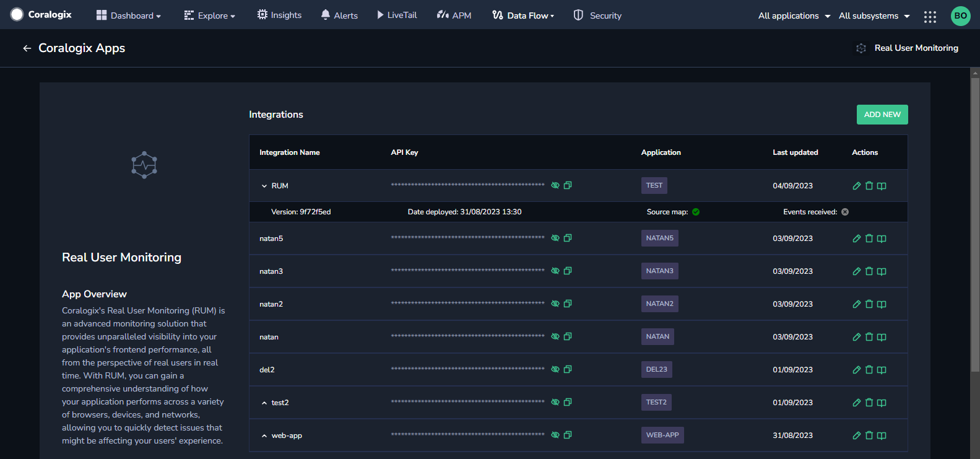Edit the natan5 integration
The height and width of the screenshot is (459, 980).
pyautogui.click(x=857, y=238)
